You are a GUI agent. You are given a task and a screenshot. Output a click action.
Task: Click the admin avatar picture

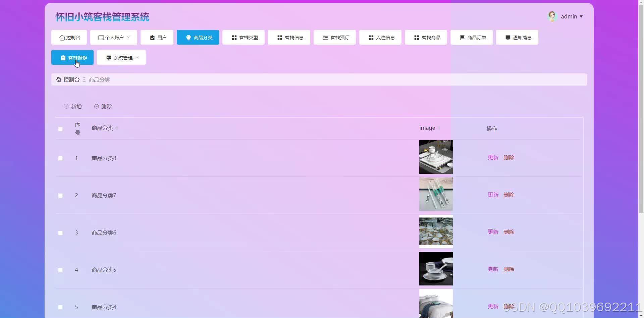pyautogui.click(x=552, y=16)
